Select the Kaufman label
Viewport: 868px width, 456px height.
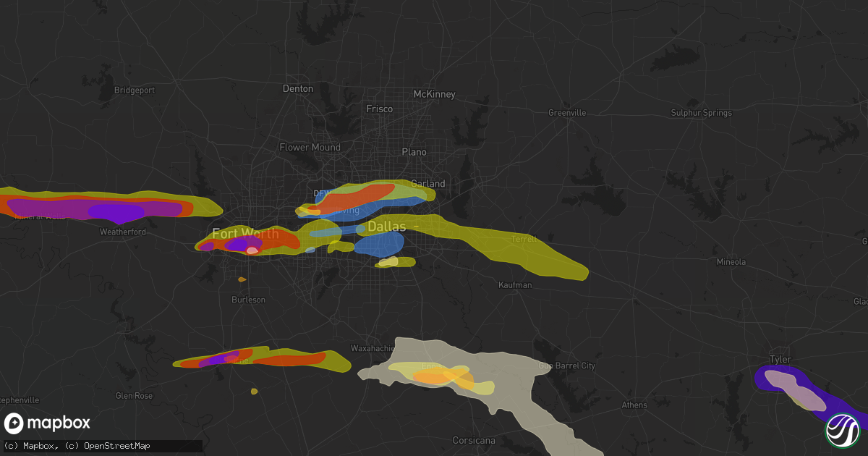tap(515, 285)
